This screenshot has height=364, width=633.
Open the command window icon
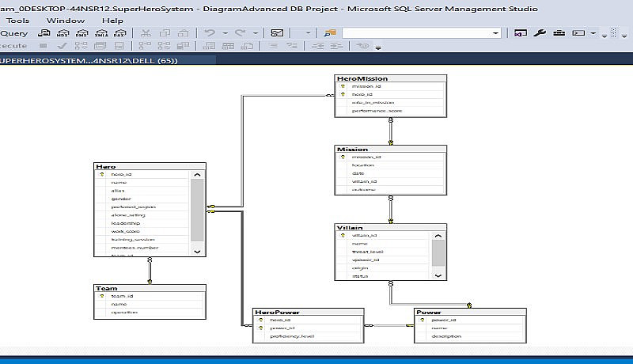[578, 33]
